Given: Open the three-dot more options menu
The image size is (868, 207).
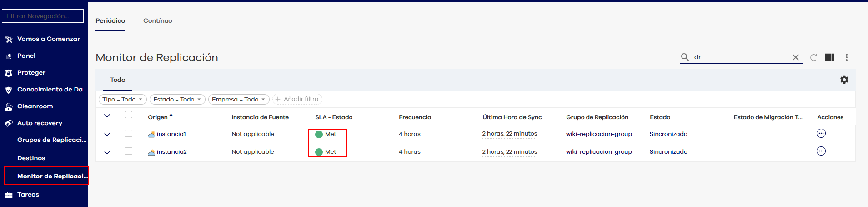Looking at the screenshot, I should (x=846, y=57).
